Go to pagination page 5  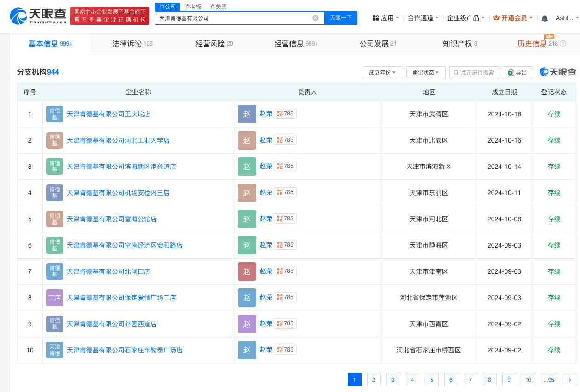[x=431, y=379]
